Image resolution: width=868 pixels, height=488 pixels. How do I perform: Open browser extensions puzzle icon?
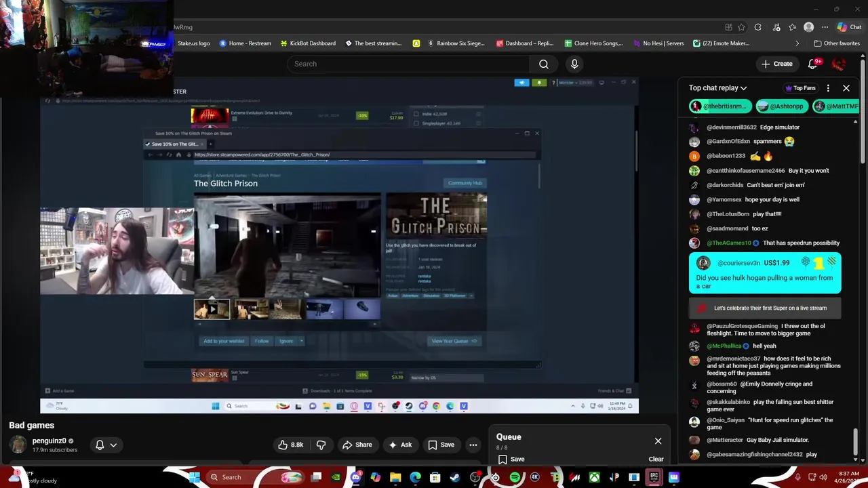[x=758, y=27]
